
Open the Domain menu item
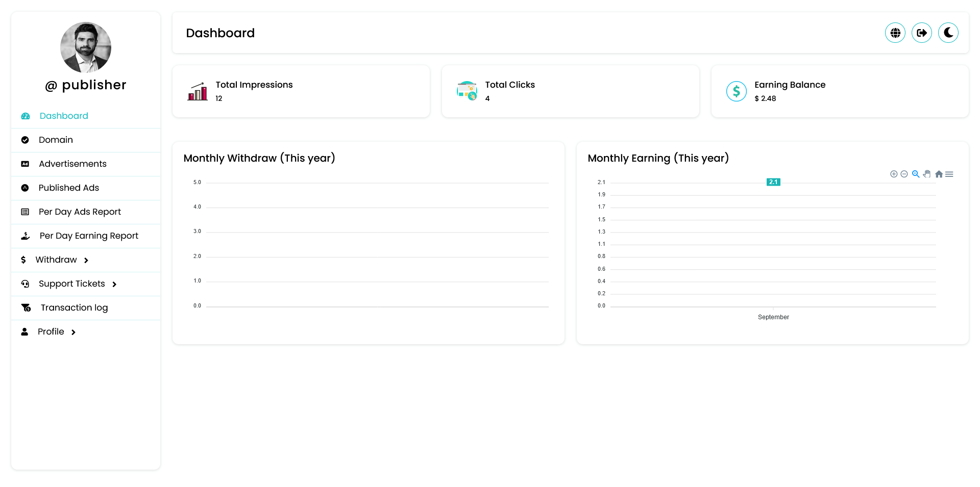[x=56, y=140]
